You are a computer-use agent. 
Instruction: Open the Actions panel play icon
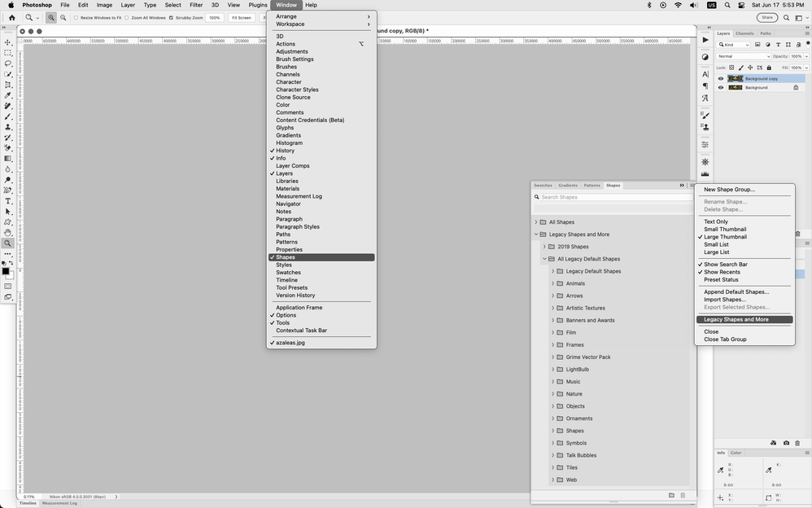(705, 40)
